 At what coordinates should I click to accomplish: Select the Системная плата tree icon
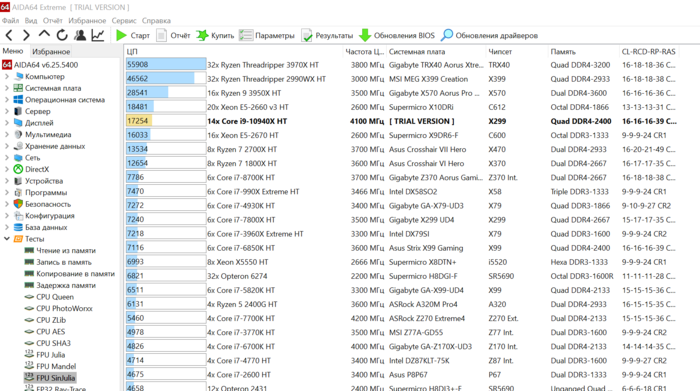click(18, 88)
